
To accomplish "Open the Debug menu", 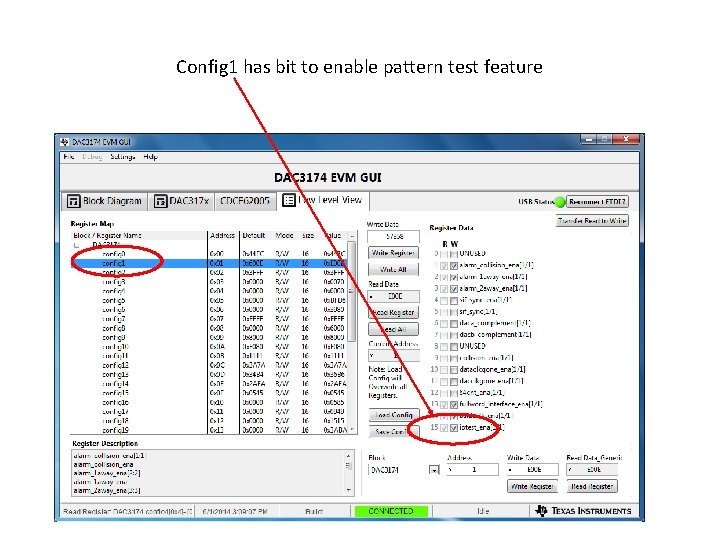I will (x=92, y=157).
